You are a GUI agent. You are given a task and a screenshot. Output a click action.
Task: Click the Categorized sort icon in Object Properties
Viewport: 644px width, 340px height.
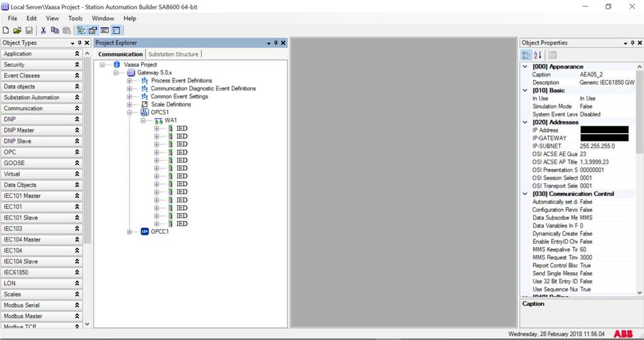526,55
